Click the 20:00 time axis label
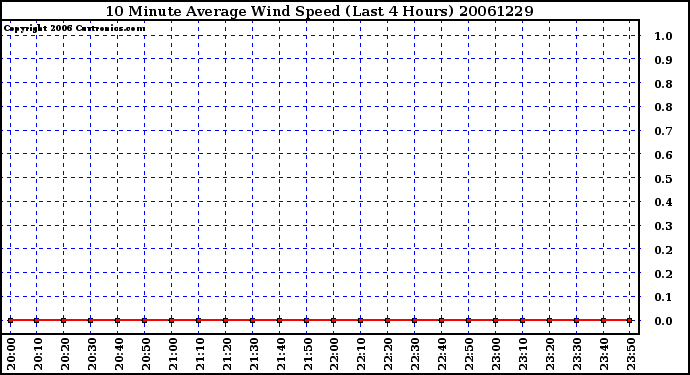 (x=11, y=355)
